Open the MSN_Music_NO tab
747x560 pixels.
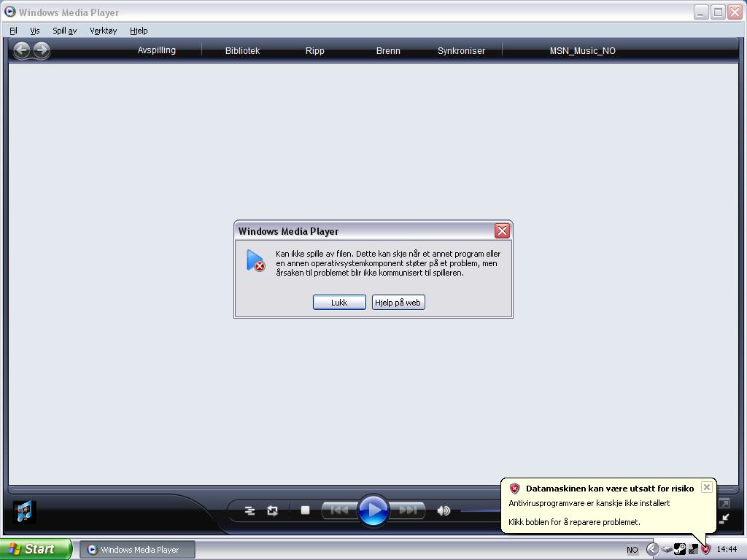[582, 50]
